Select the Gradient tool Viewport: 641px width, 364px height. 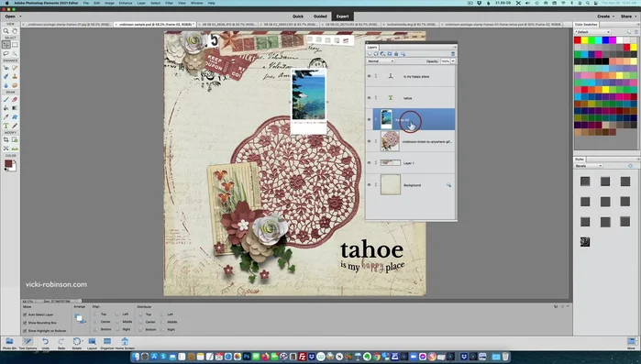[x=15, y=108]
